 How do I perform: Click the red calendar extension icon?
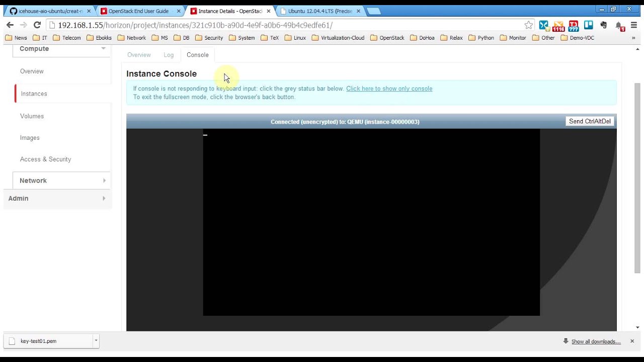tap(574, 26)
